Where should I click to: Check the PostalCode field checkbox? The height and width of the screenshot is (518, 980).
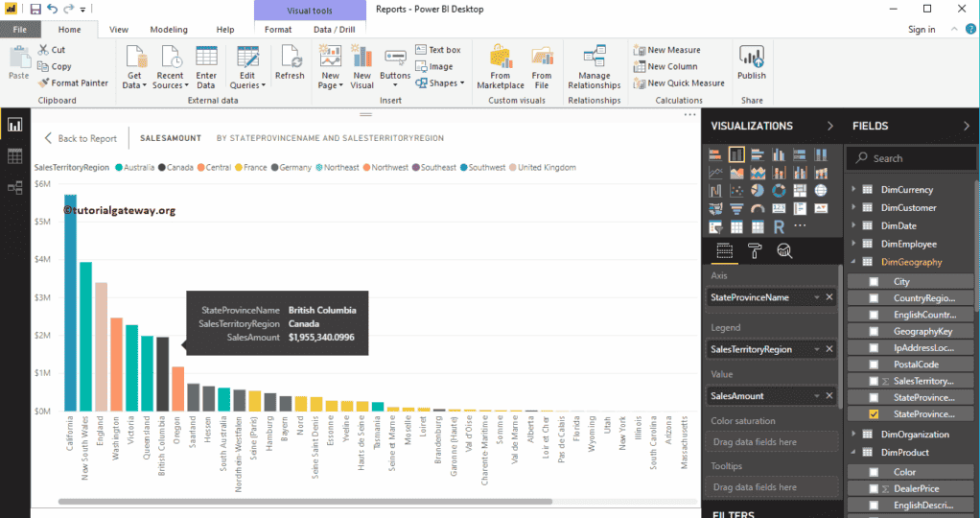874,365
